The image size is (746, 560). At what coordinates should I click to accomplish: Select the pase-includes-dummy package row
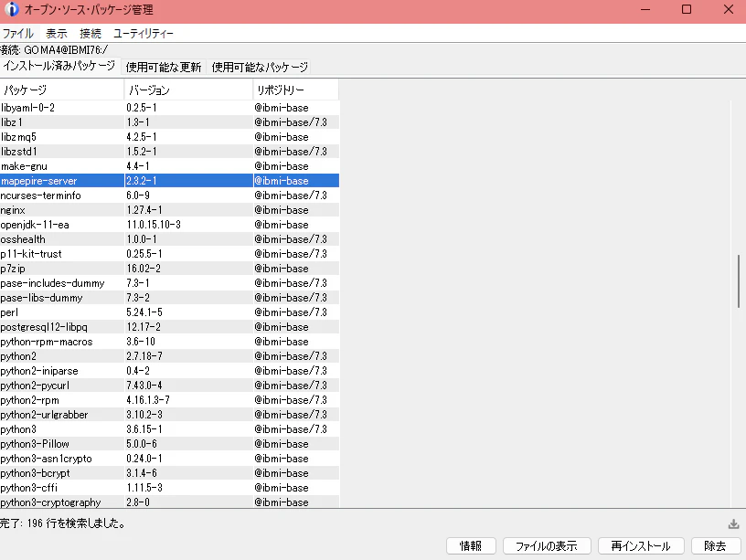tap(169, 283)
